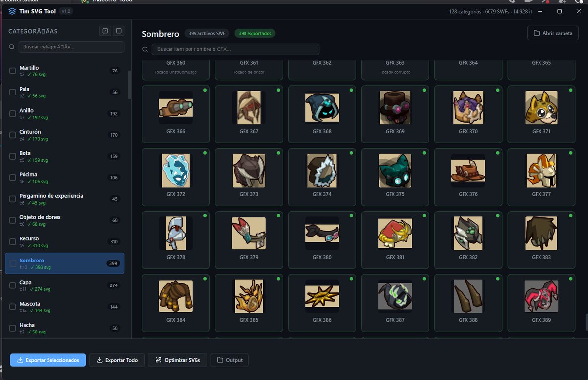Click the Exportar Seleccionados button

pyautogui.click(x=48, y=360)
